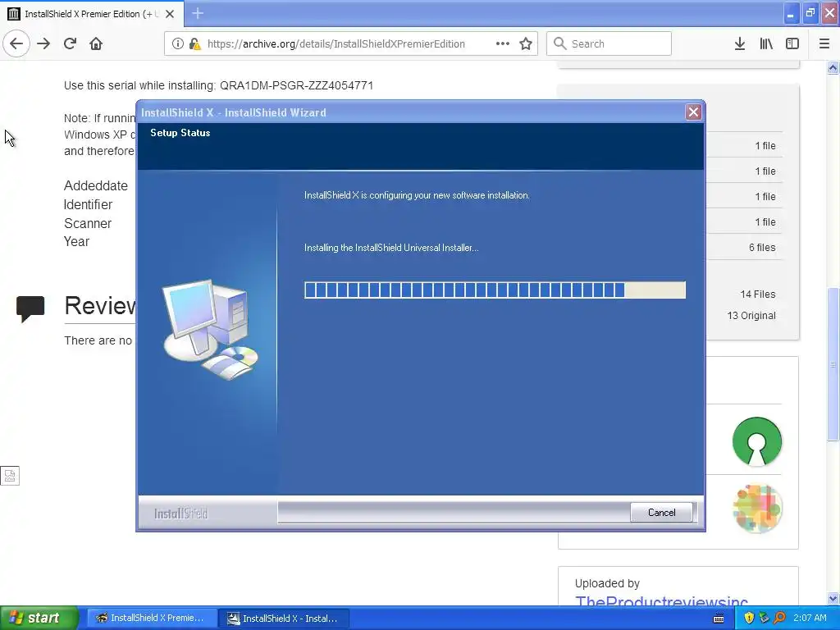This screenshot has height=630, width=840.
Task: Click the orange magnifier tray icon
Action: coord(779,618)
